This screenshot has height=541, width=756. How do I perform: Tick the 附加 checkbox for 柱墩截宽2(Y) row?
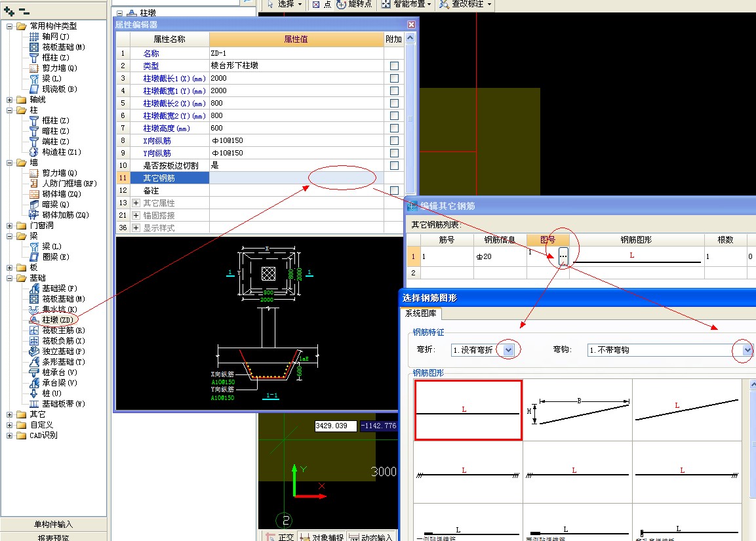pyautogui.click(x=395, y=115)
